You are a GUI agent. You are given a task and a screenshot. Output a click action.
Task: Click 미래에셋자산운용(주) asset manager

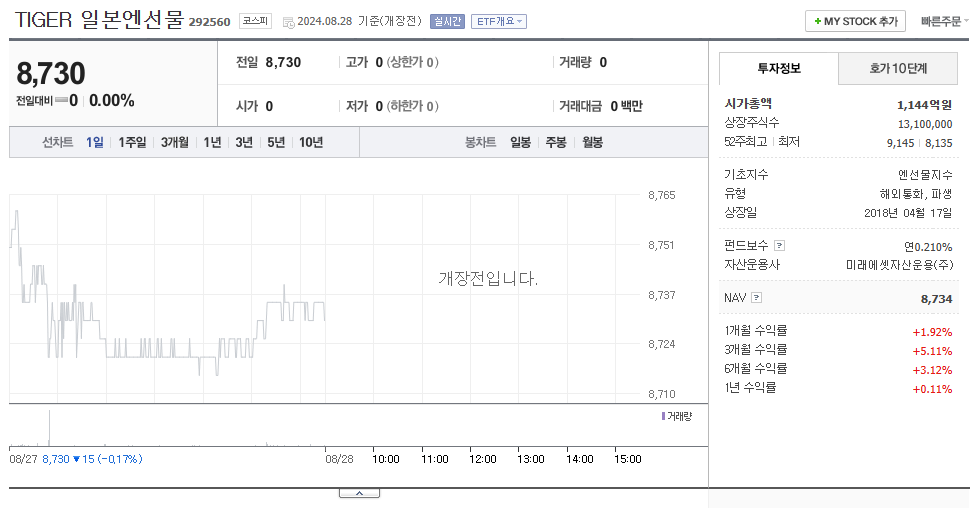pos(899,265)
